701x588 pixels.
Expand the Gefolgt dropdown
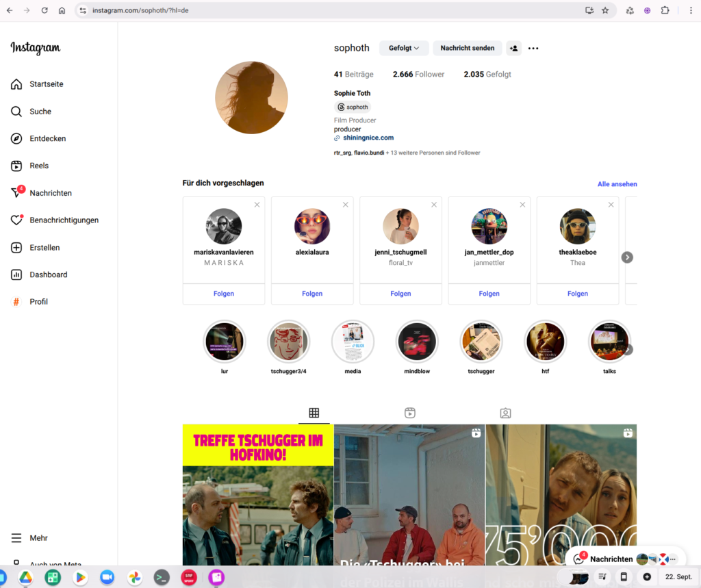click(x=404, y=48)
